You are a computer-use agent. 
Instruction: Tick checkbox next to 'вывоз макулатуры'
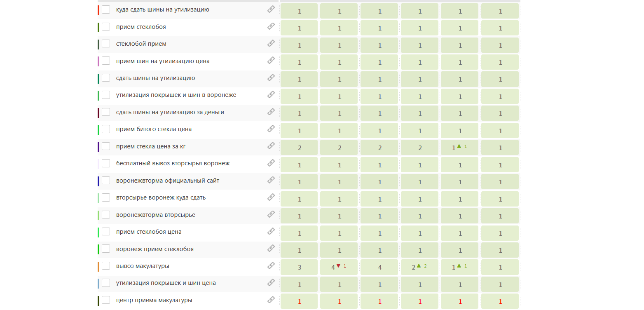(106, 266)
